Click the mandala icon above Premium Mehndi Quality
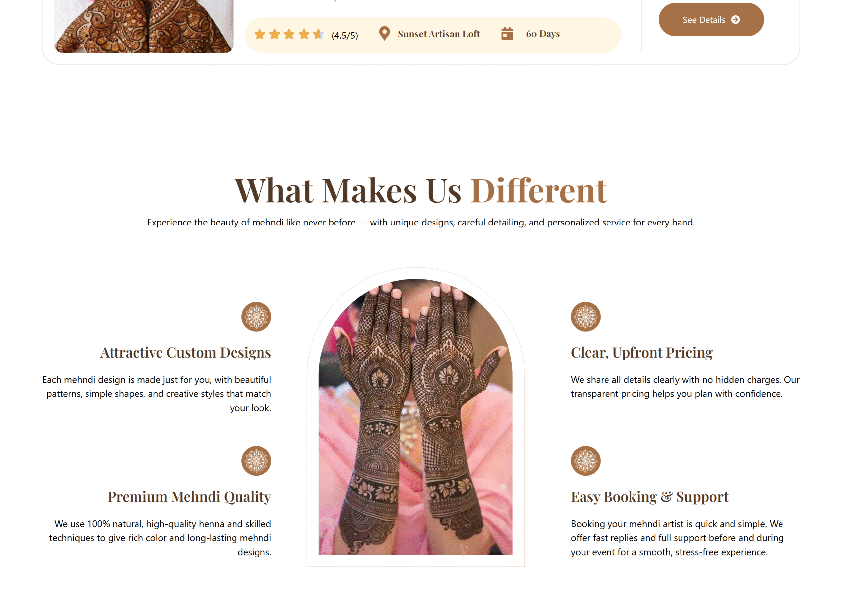Image resolution: width=842 pixels, height=616 pixels. pos(256,461)
